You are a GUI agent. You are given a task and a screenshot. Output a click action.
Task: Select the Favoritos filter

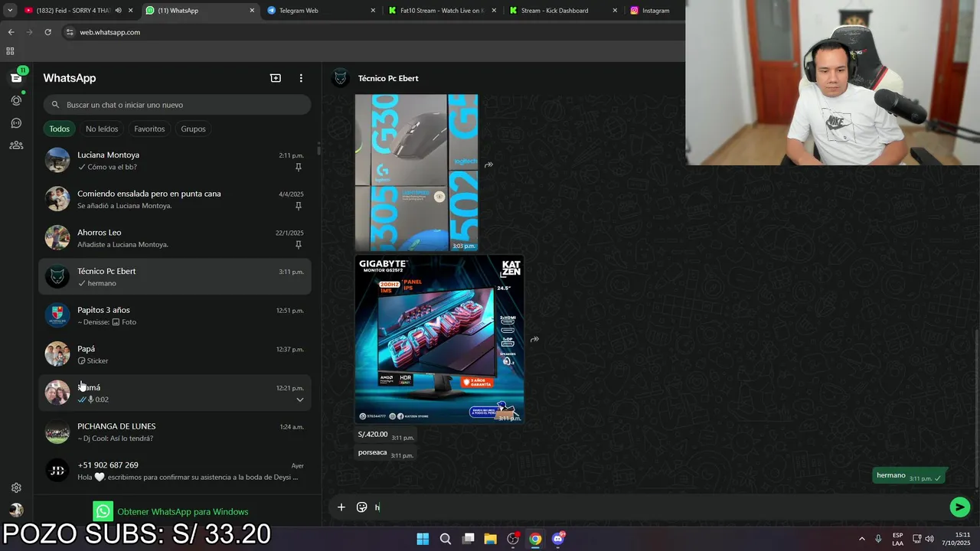(x=149, y=129)
